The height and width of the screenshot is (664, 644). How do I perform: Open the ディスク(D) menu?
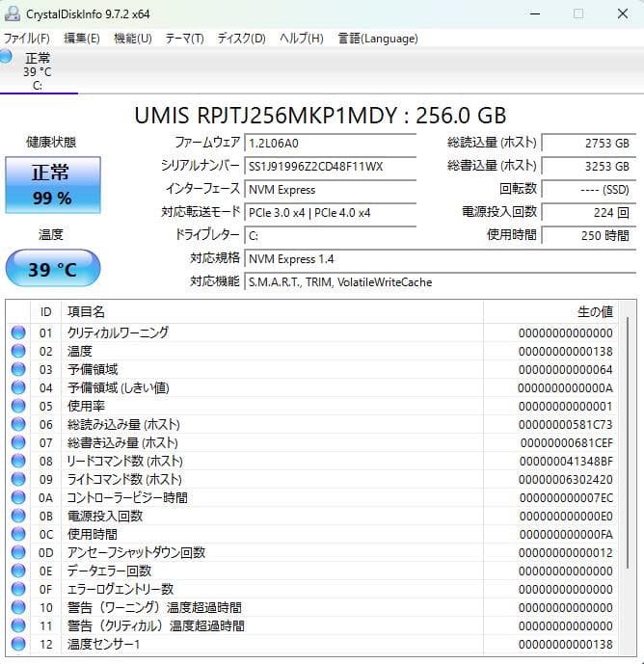(241, 39)
